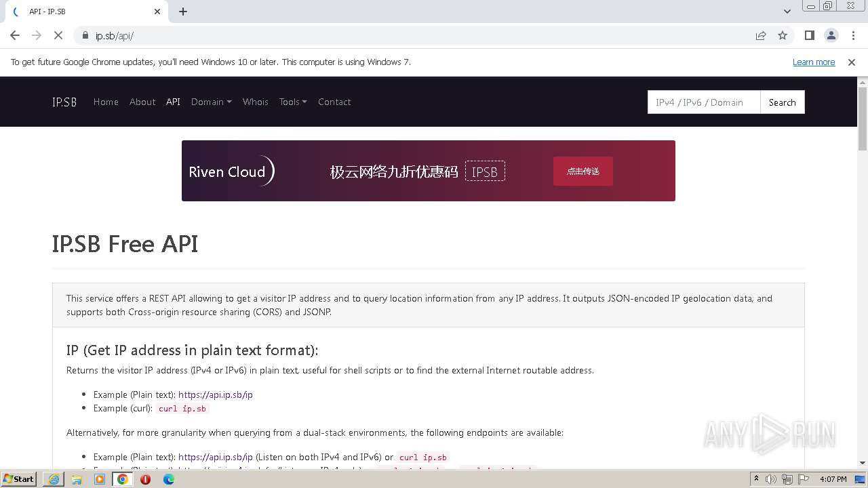Image resolution: width=868 pixels, height=488 pixels.
Task: Click the address bar URL ip.sb/api/
Action: coord(115,36)
